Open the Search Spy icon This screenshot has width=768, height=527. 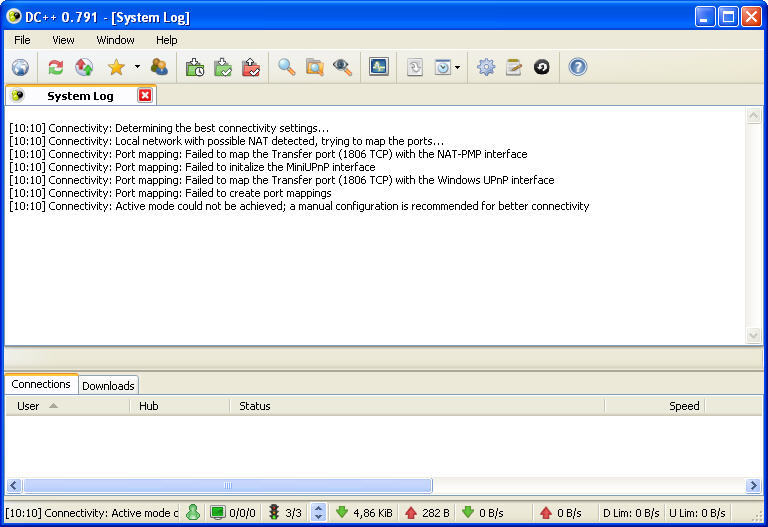pos(342,67)
